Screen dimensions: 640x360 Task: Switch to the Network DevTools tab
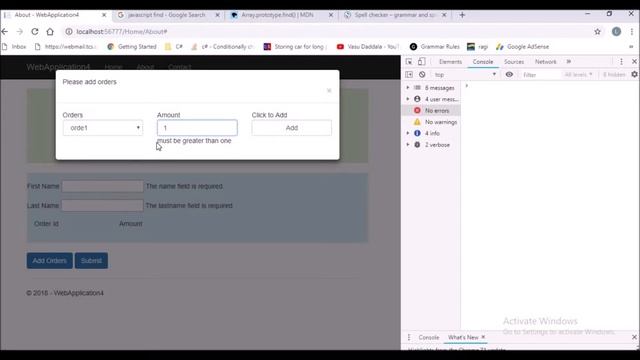tap(545, 62)
